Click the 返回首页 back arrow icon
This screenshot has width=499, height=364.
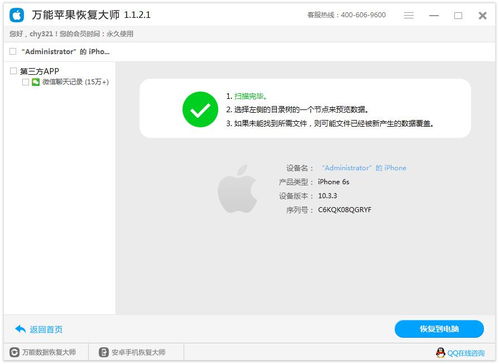tap(20, 329)
